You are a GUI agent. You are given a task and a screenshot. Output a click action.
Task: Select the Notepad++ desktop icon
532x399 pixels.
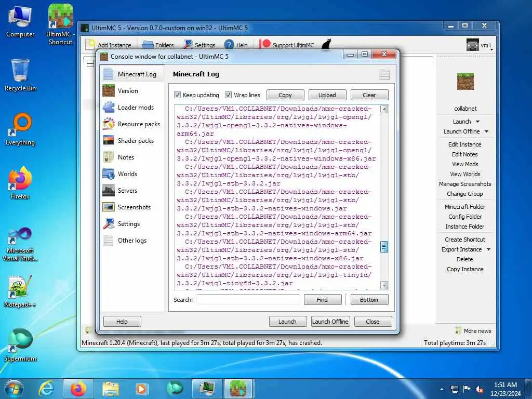coord(20,291)
